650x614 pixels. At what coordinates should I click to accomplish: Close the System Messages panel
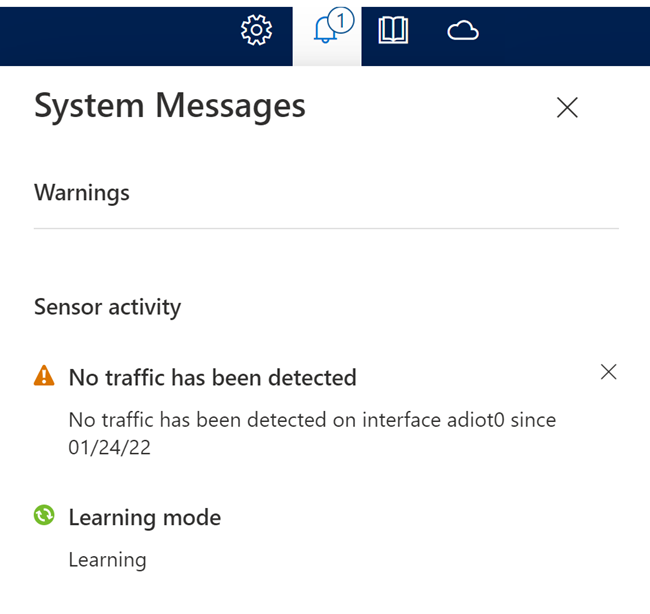pos(567,107)
